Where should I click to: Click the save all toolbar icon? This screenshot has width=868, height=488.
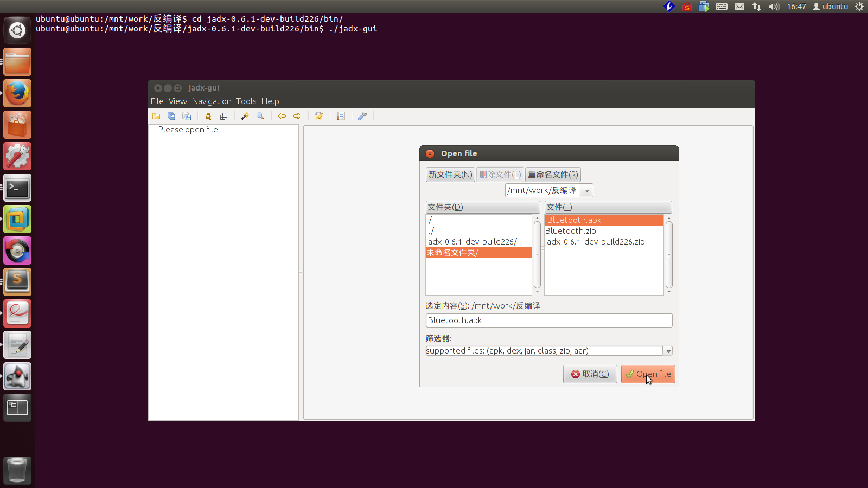(x=171, y=116)
